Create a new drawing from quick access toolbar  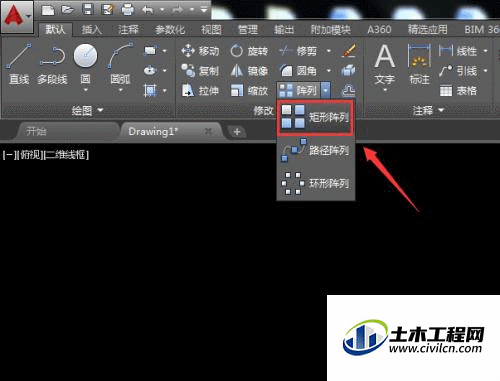(48, 10)
